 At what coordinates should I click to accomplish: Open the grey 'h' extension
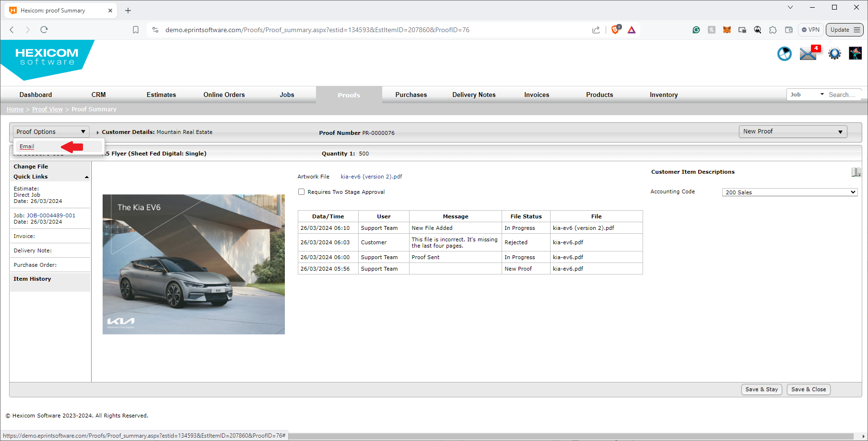click(712, 30)
